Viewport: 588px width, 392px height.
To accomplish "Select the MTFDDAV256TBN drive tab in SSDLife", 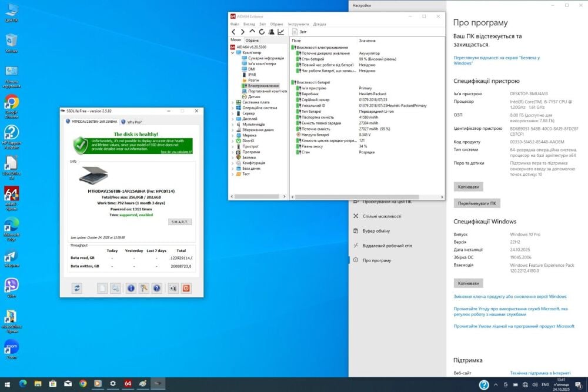I will [x=92, y=122].
